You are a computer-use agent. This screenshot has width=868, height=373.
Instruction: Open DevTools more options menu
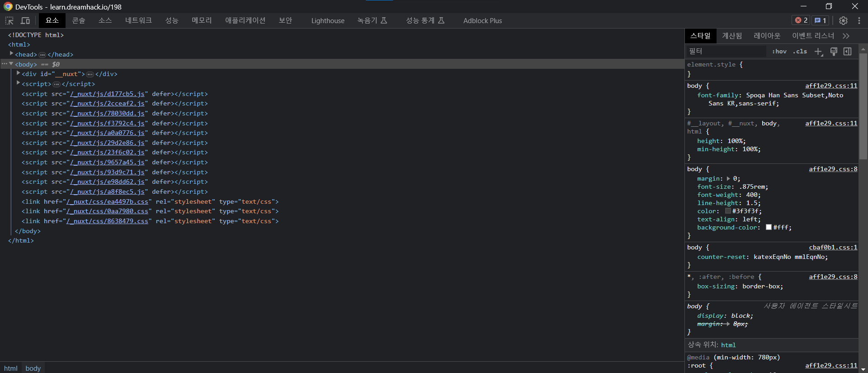(859, 21)
